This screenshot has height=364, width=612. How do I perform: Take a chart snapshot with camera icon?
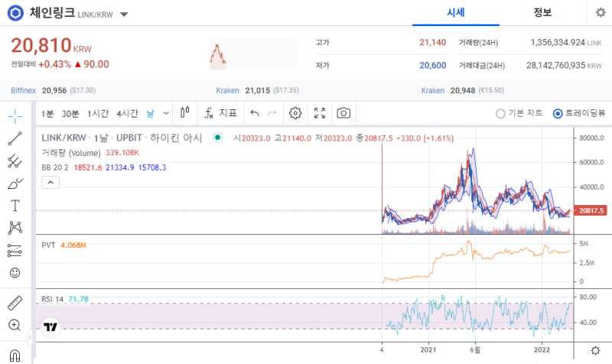343,113
